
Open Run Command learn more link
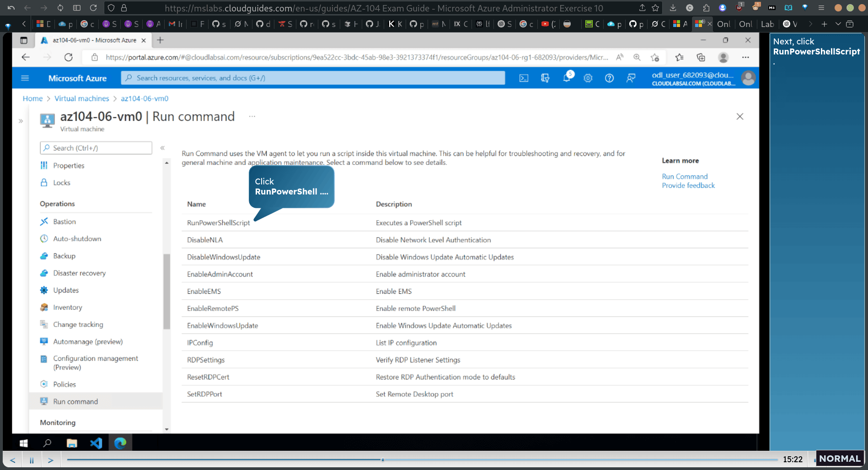click(x=685, y=177)
